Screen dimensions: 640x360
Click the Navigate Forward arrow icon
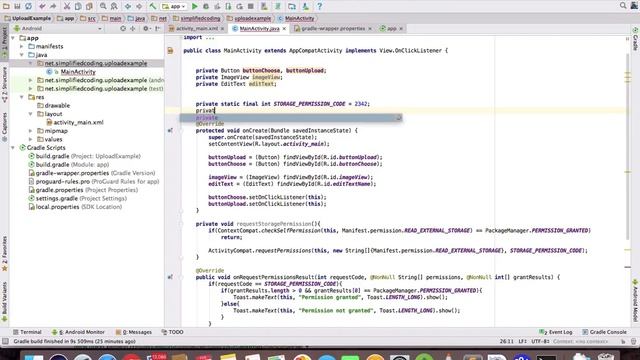139,6
